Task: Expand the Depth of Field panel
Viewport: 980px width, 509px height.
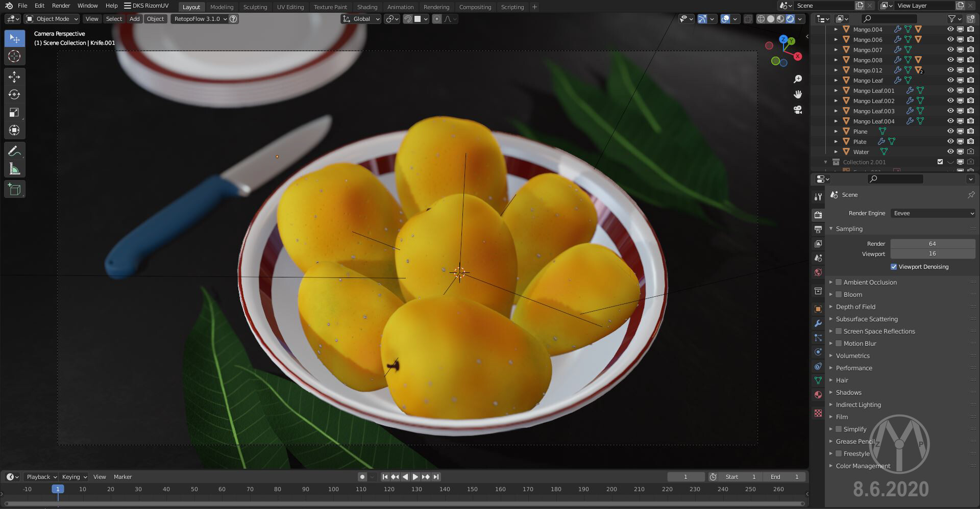Action: [x=855, y=307]
